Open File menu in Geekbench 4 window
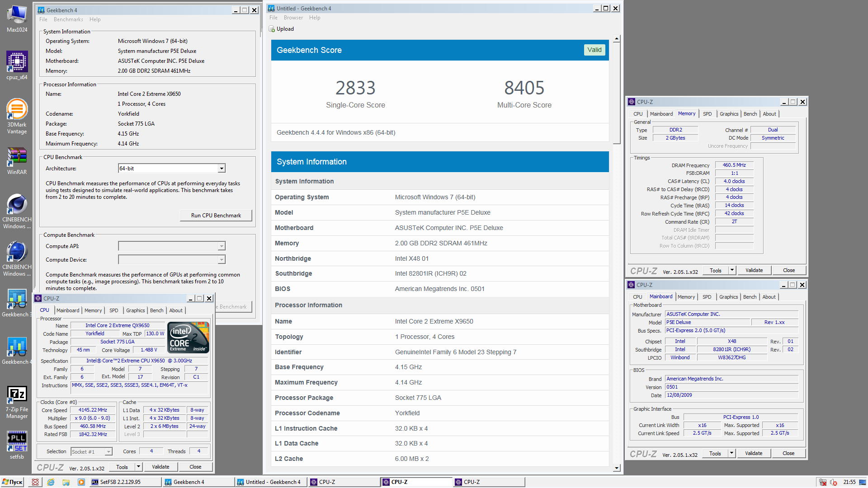868x488 pixels. (x=43, y=19)
